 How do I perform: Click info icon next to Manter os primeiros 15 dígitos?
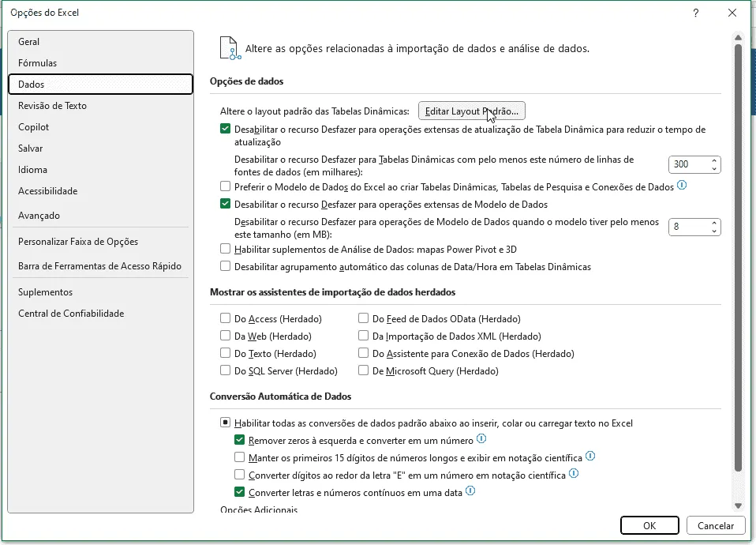point(590,457)
